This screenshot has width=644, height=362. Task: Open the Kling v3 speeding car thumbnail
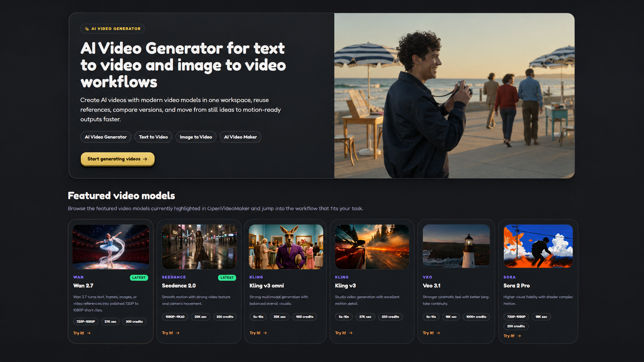coord(372,247)
